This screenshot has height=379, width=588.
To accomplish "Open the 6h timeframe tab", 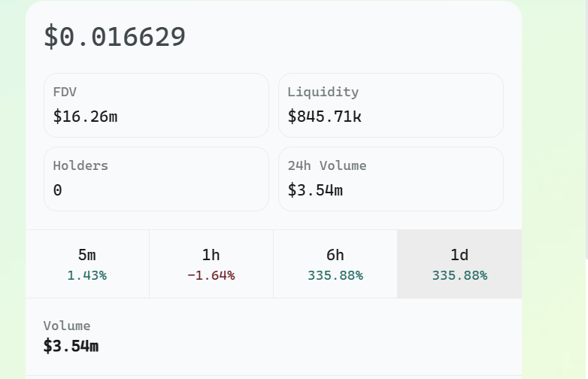I will (x=335, y=263).
